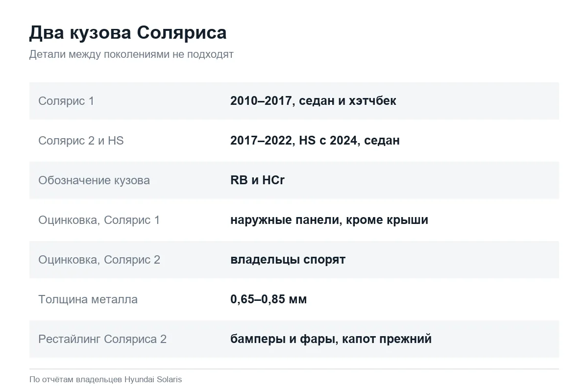Select value 'владельцы спорят'

[288, 260]
